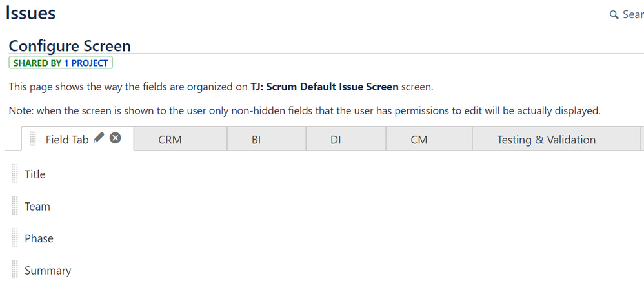Viewport: 644px width, 283px height.
Task: Click the search magnifier icon
Action: click(614, 15)
